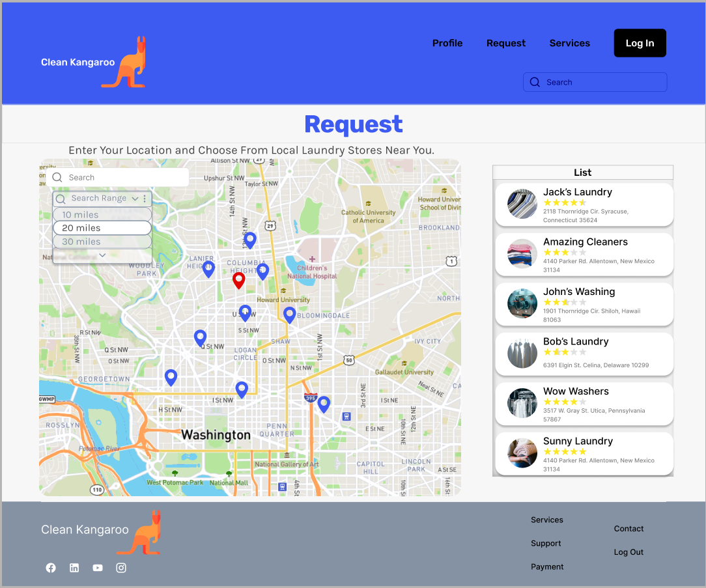Viewport: 706px width, 588px height.
Task: Open the Request menu item
Action: click(x=505, y=43)
